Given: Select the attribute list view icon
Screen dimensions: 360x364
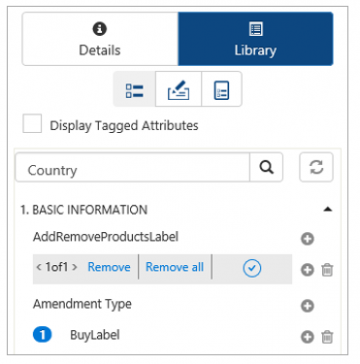Looking at the screenshot, I should coord(134,89).
